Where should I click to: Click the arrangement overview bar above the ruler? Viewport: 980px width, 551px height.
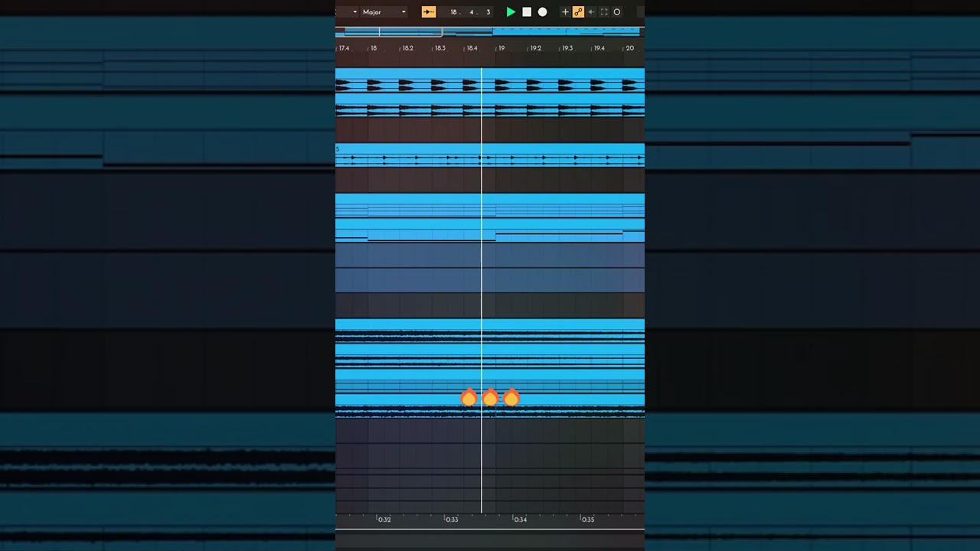(490, 31)
